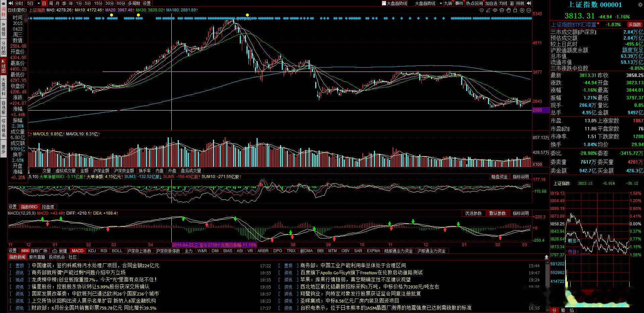644x313 pixels.
Task: Toggle 九转 indicator
Action: point(448,3)
